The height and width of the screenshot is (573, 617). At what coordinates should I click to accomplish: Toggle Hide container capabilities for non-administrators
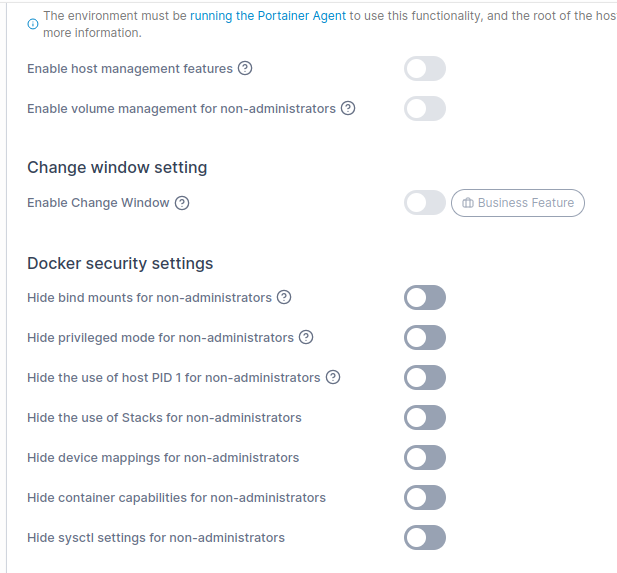pos(424,497)
